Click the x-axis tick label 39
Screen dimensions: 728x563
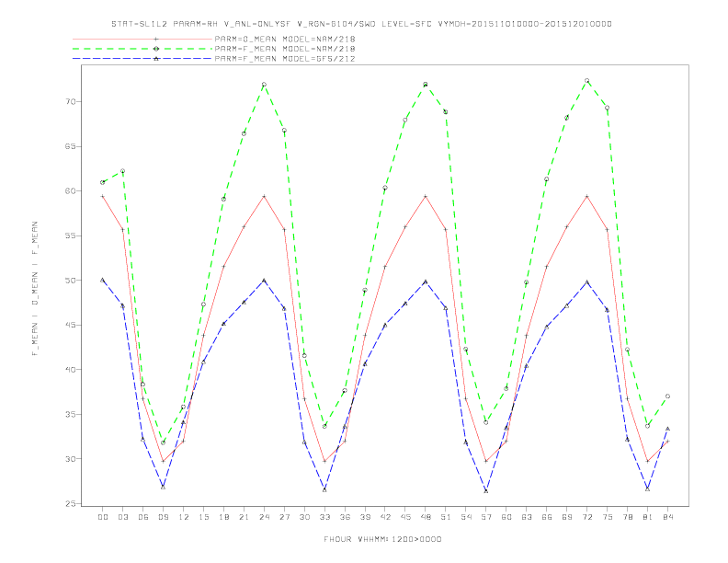click(365, 517)
